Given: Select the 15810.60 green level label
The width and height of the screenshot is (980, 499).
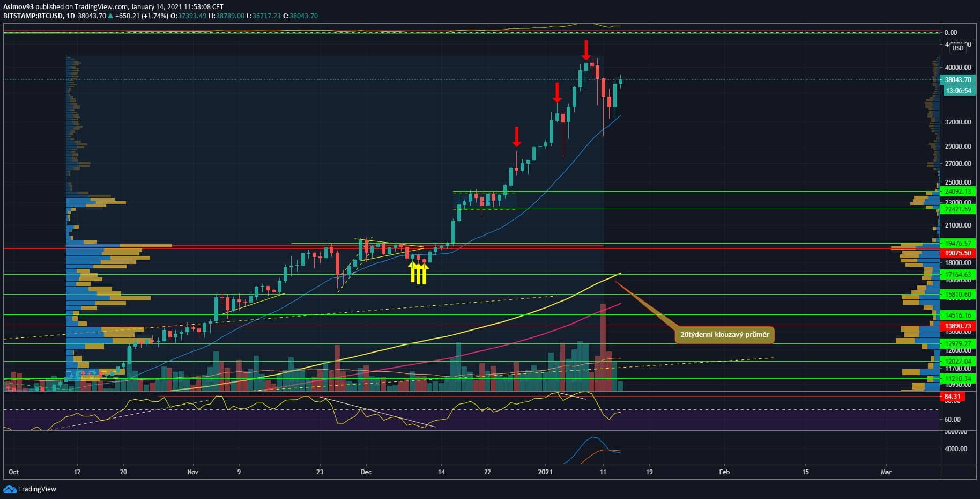Looking at the screenshot, I should coord(958,295).
